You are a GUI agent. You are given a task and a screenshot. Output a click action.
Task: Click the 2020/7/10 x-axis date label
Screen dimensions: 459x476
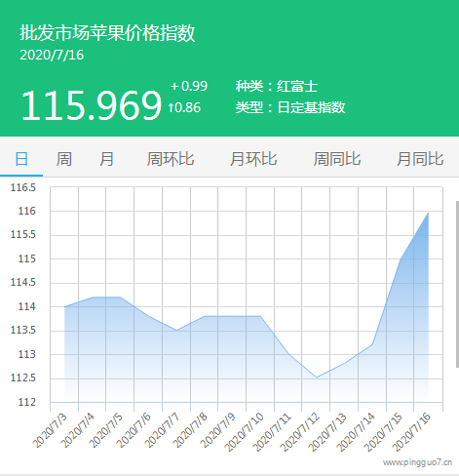[245, 432]
